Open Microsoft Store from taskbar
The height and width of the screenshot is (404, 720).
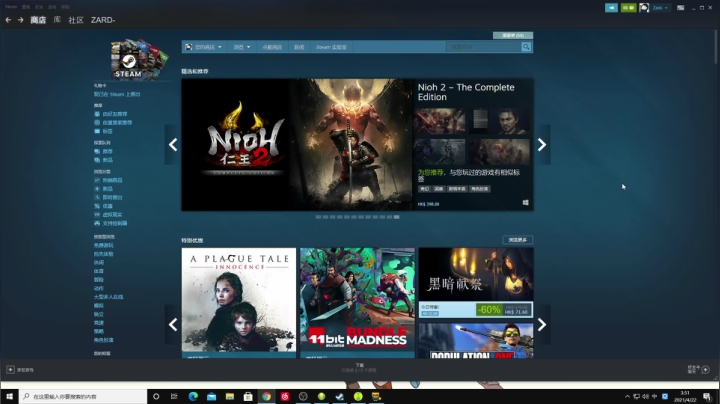click(248, 396)
